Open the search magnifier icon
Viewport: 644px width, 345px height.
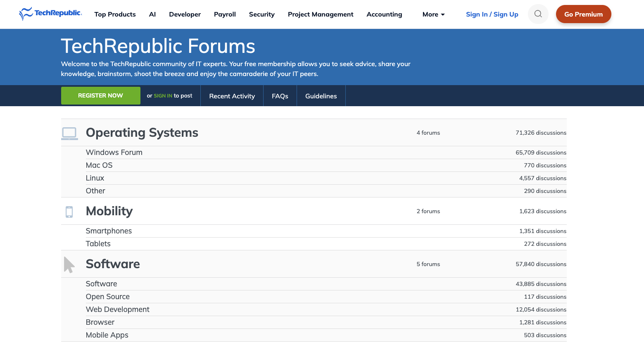538,14
